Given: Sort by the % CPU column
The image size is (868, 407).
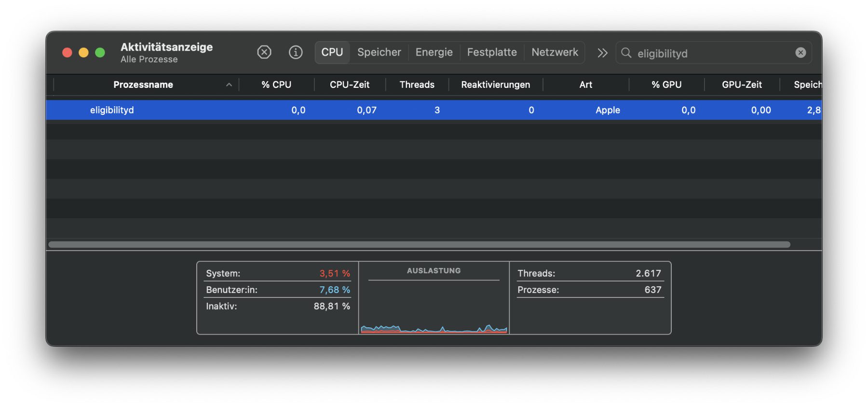Looking at the screenshot, I should coord(276,85).
